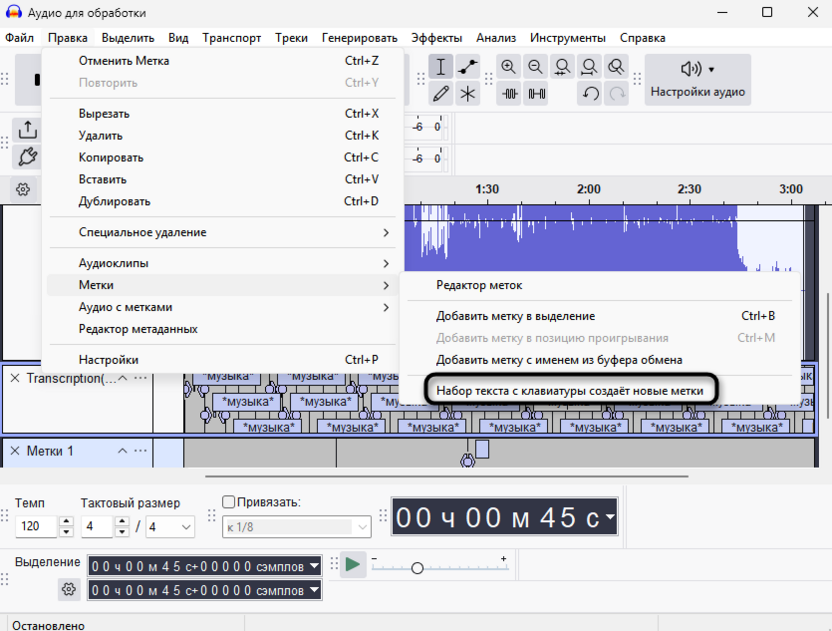Expand Аудио с метками submenu

[x=222, y=307]
